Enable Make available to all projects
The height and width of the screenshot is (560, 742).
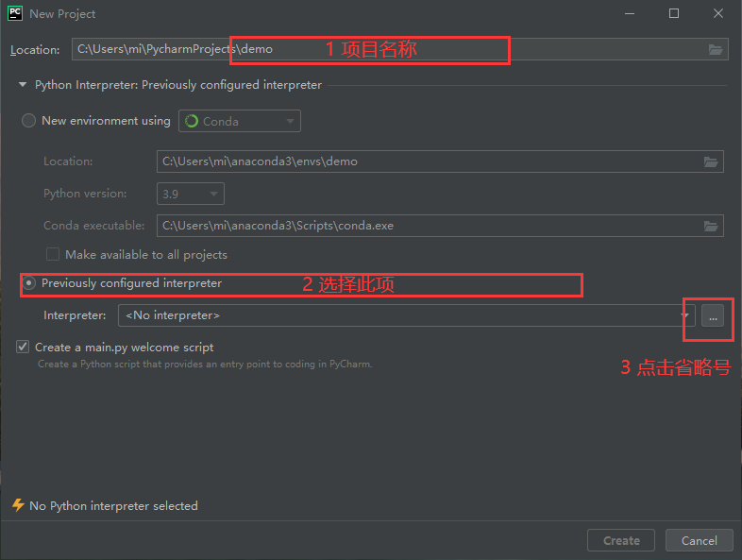pyautogui.click(x=53, y=255)
